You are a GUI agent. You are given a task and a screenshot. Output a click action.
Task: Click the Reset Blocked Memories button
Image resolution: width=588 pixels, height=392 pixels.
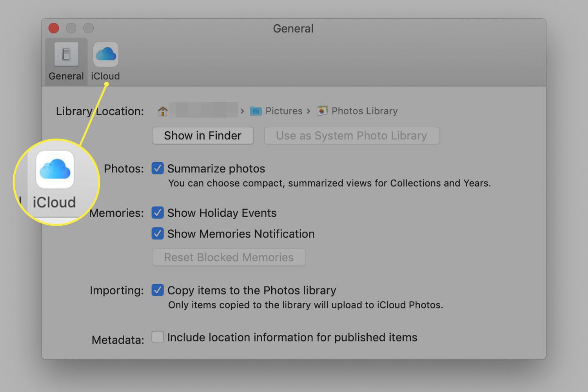[x=229, y=257]
